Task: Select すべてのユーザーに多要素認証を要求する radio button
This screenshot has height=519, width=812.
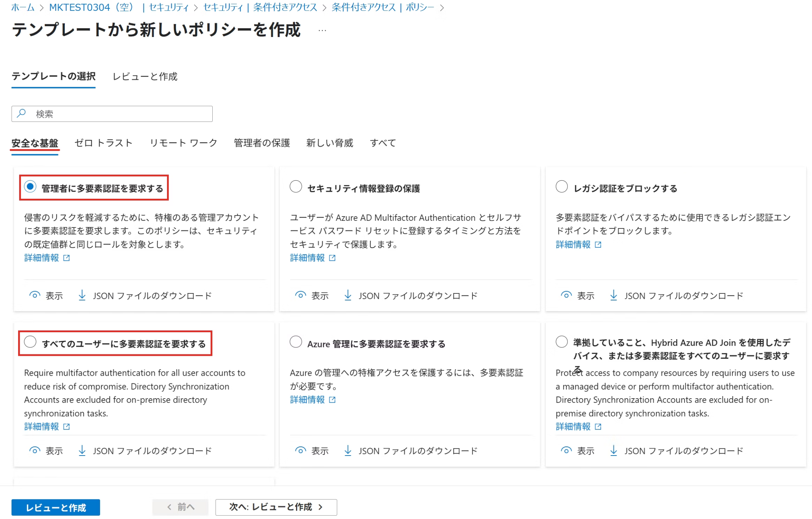Action: pos(30,342)
